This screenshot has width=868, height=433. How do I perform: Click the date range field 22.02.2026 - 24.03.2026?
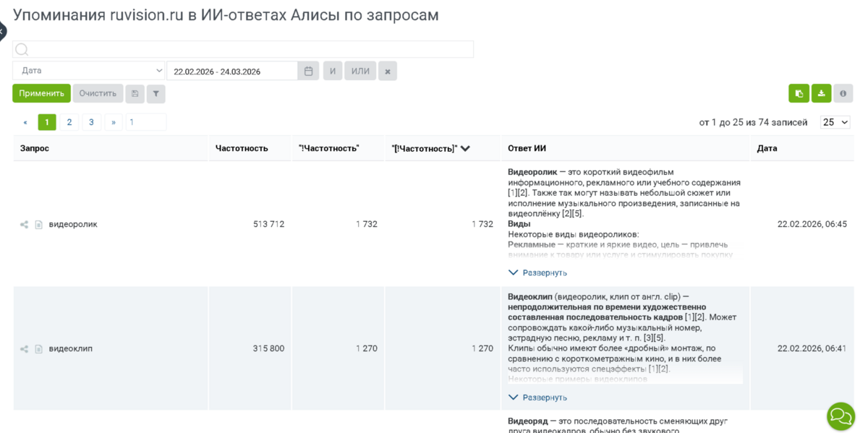232,71
